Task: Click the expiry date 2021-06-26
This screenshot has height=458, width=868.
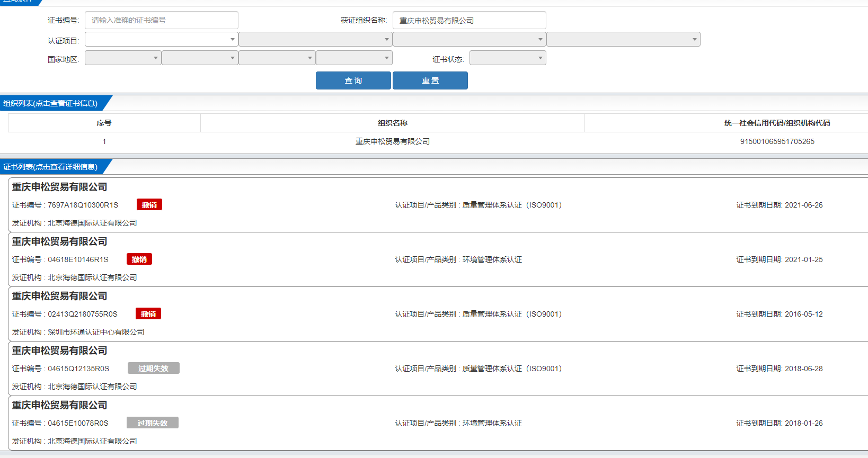Action: [803, 205]
